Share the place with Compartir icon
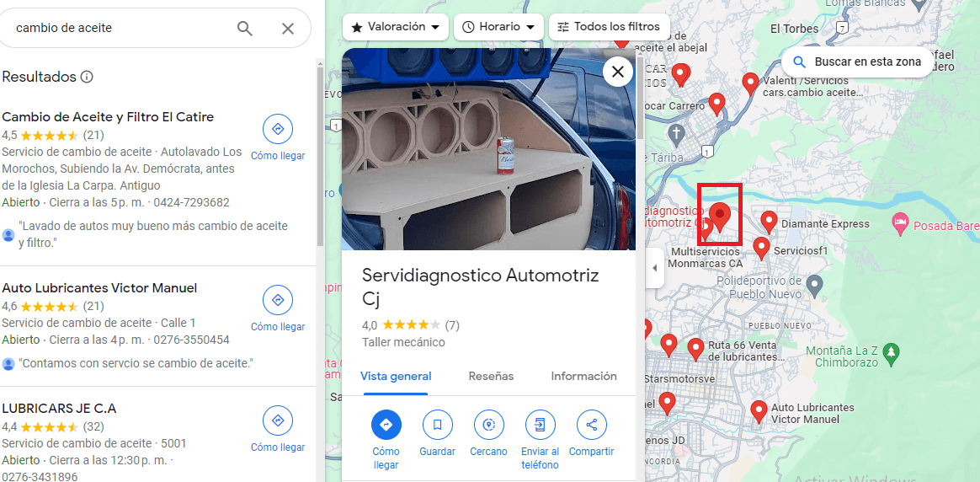Image resolution: width=980 pixels, height=482 pixels. coord(591,425)
